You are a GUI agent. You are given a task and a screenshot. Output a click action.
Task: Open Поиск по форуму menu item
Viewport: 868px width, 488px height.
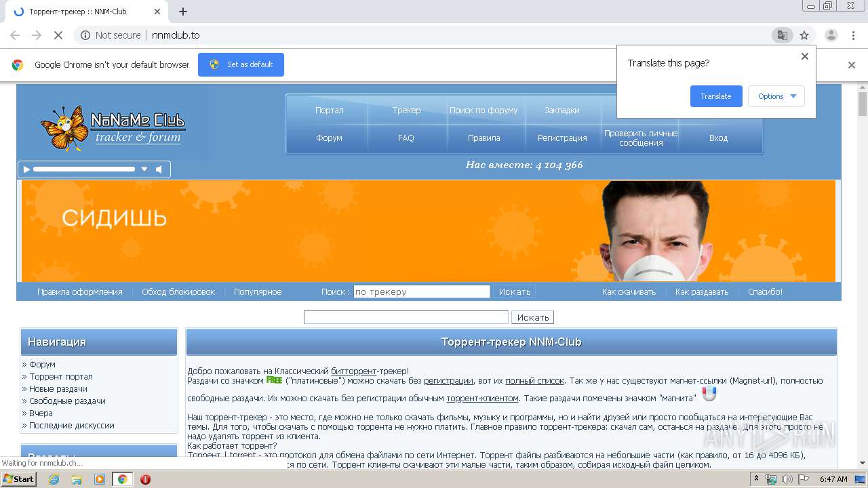(484, 110)
